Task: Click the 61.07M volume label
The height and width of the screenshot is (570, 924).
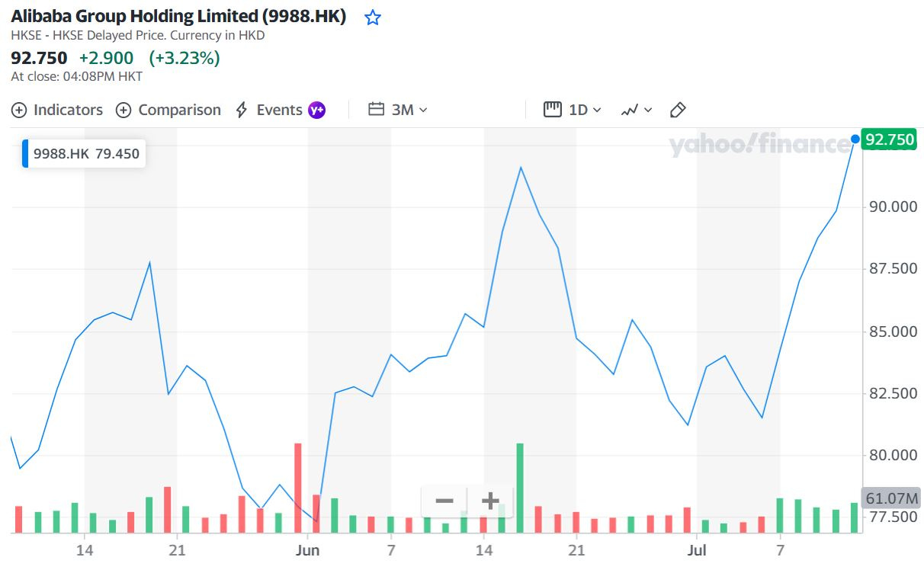Action: tap(889, 498)
